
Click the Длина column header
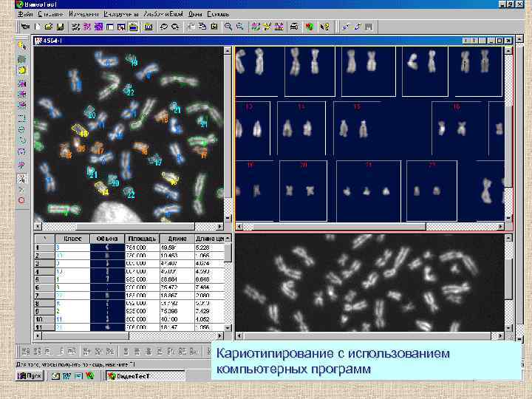coord(177,239)
